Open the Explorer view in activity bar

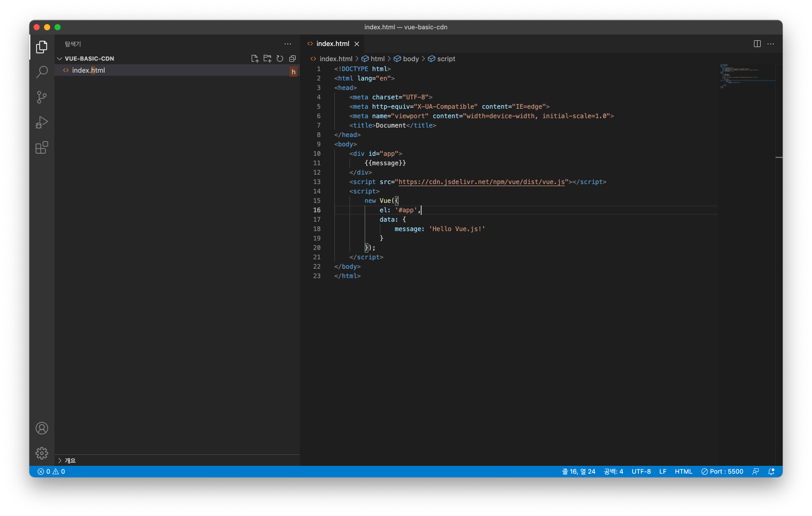tap(42, 47)
